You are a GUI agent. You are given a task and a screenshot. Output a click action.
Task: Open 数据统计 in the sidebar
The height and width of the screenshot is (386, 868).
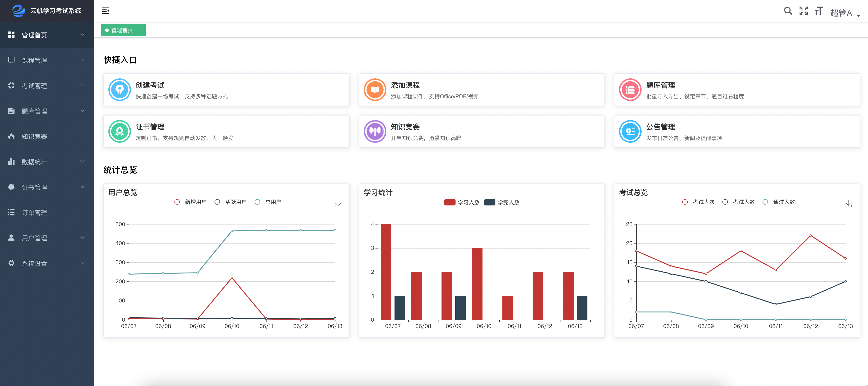click(47, 162)
